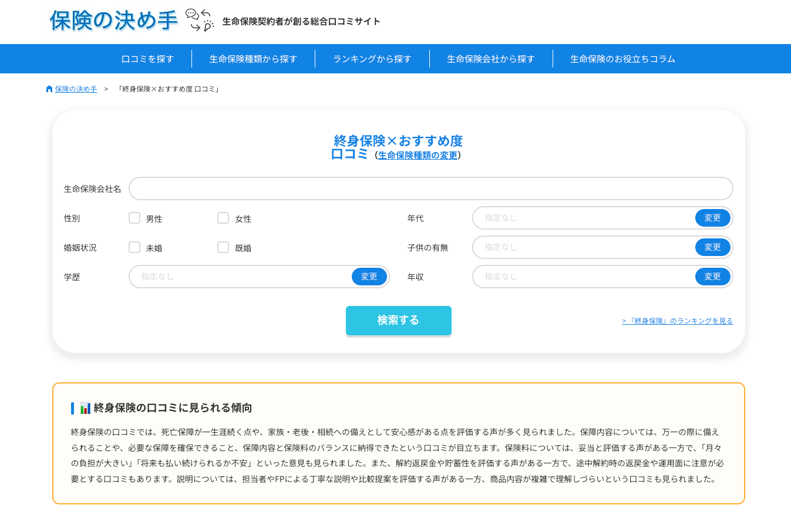Click the 生命保険契約者が創る総合口コミサイト tagline

click(301, 22)
